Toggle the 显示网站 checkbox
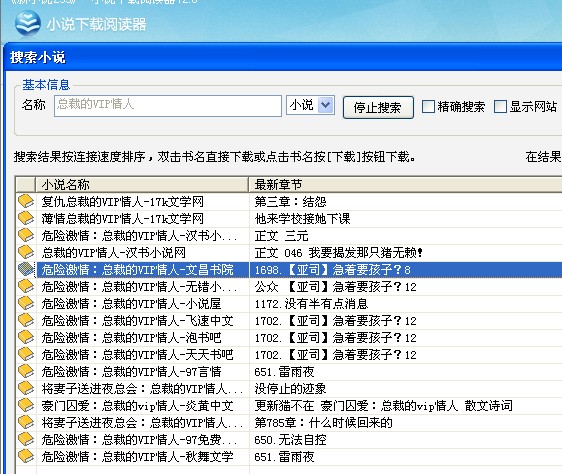Screen dimensions: 562x474 pos(500,106)
